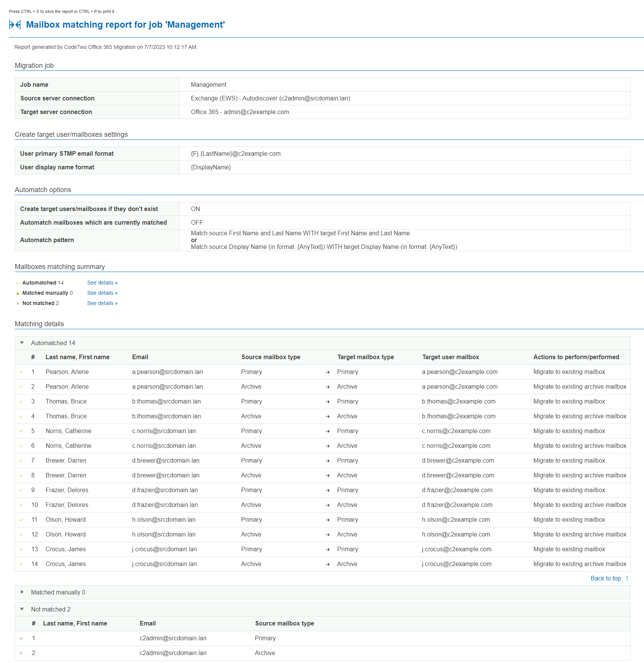644x663 pixels.
Task: Collapse the Not matched 2 section
Action: pyautogui.click(x=22, y=609)
